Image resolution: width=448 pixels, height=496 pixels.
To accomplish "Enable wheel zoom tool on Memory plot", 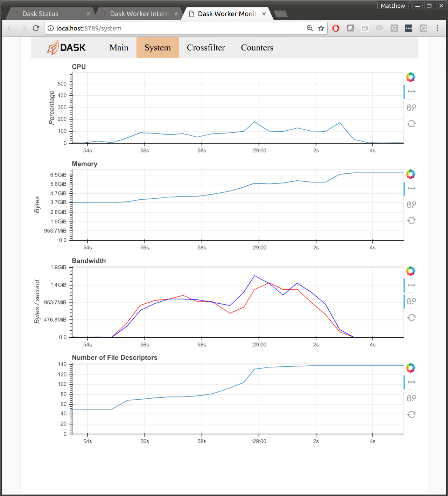I will pyautogui.click(x=412, y=205).
